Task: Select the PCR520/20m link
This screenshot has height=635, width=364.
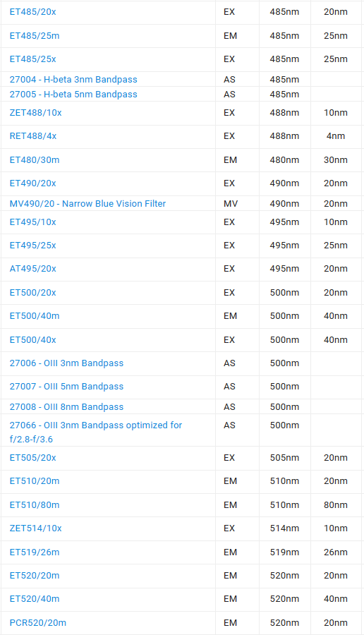Action: [x=37, y=623]
